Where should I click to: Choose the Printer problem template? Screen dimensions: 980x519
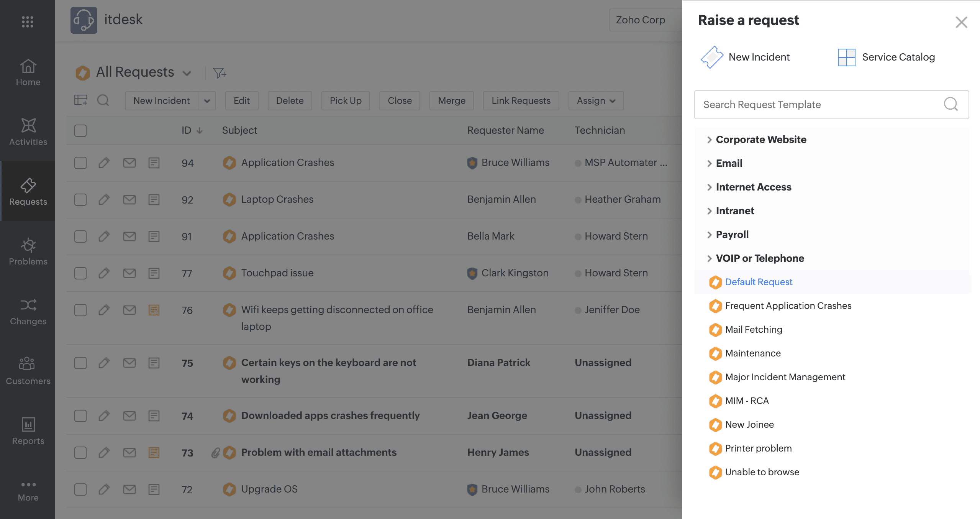tap(758, 448)
